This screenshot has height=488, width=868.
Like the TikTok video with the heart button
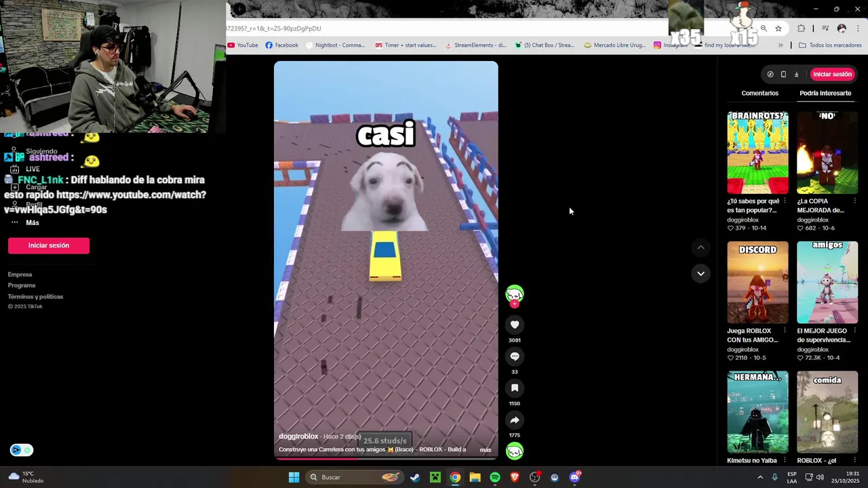tap(515, 325)
